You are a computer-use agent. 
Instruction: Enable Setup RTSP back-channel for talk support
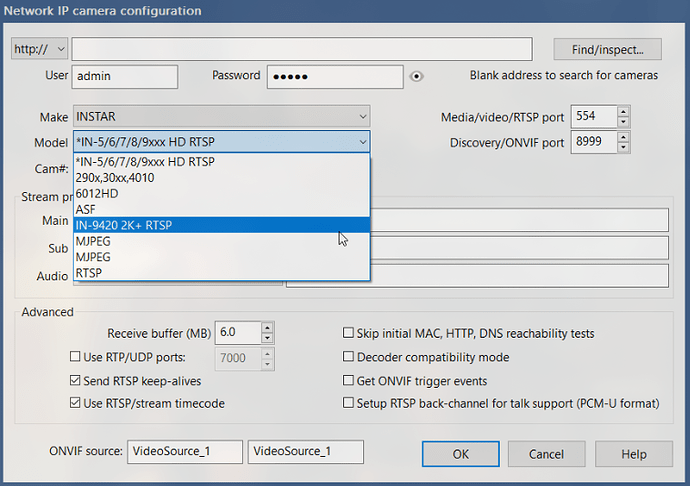click(x=348, y=403)
